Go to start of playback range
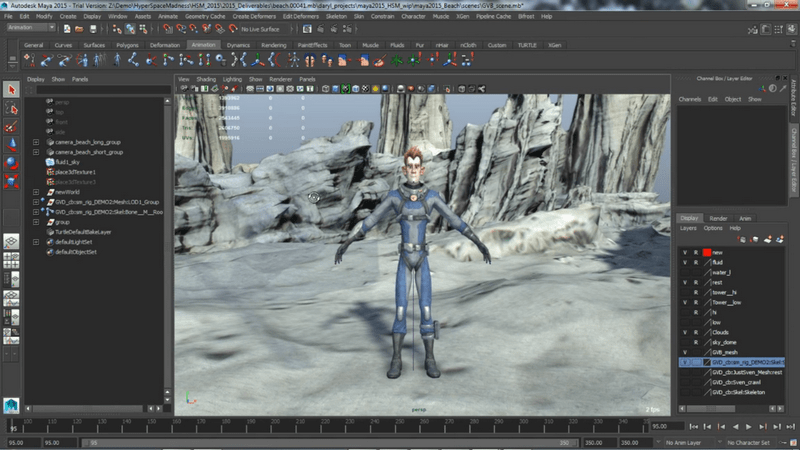Screen dimensions: 800x450 (x=693, y=427)
